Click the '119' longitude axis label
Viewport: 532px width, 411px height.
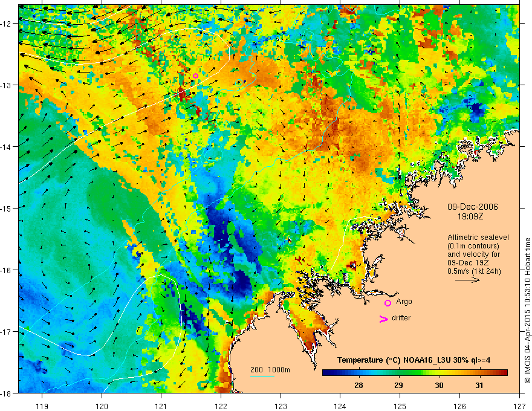click(42, 406)
